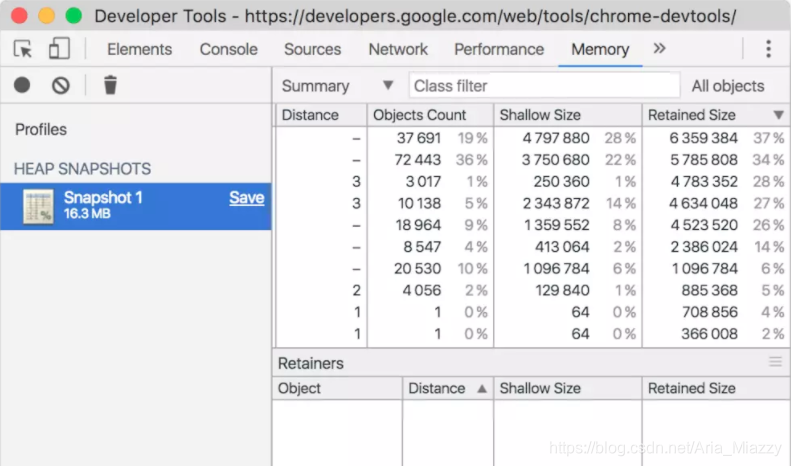The height and width of the screenshot is (466, 791).
Task: Click the retained size value 5 785 808
Action: click(704, 160)
